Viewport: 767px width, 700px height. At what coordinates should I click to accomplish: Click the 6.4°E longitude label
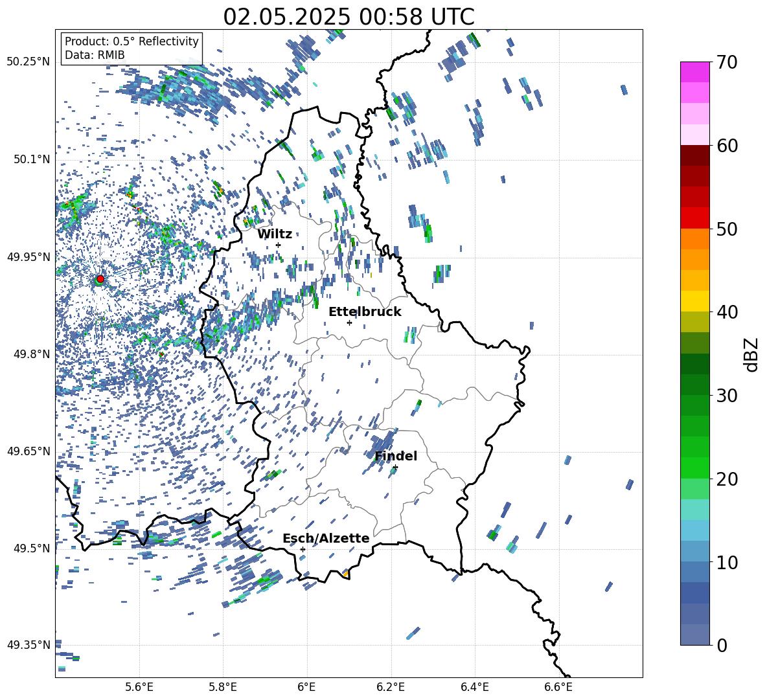(474, 687)
